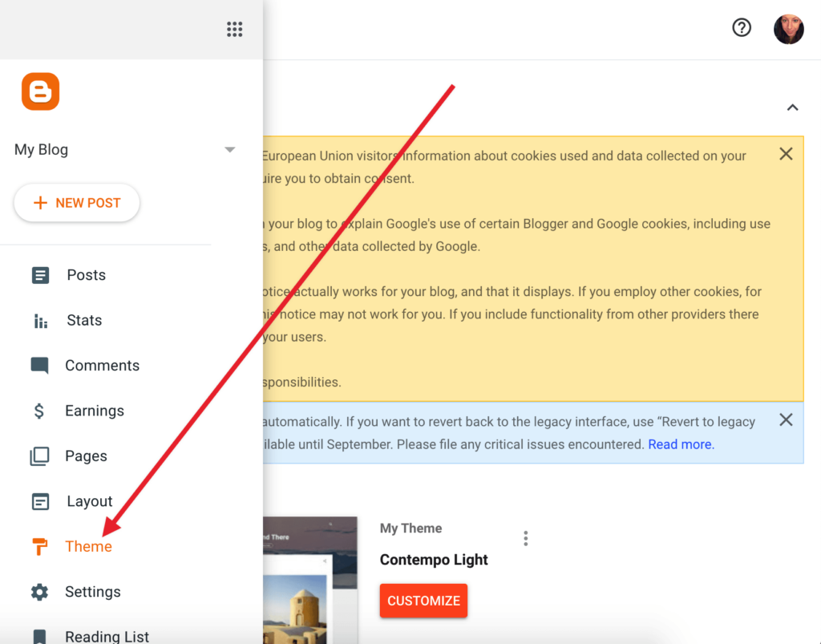The height and width of the screenshot is (644, 821).
Task: Dismiss the yellow cookie notice
Action: 786,153
